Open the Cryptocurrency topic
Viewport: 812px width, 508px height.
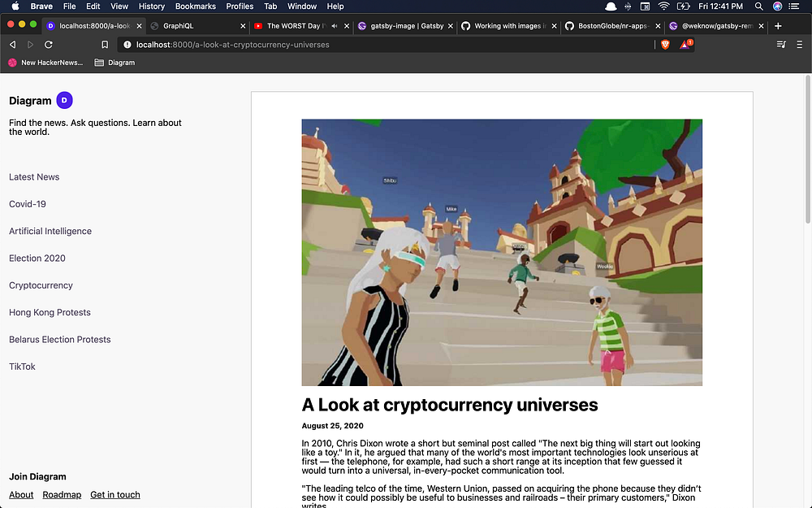[x=41, y=285]
